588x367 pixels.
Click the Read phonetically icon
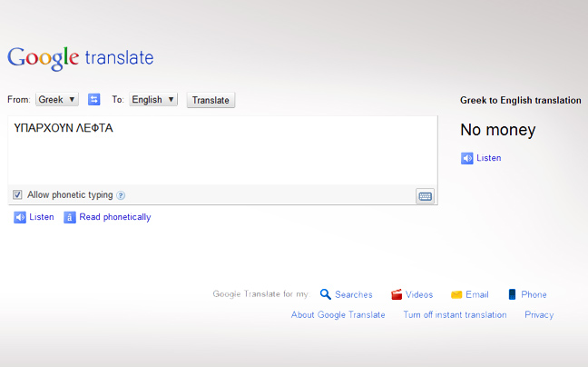pyautogui.click(x=70, y=217)
